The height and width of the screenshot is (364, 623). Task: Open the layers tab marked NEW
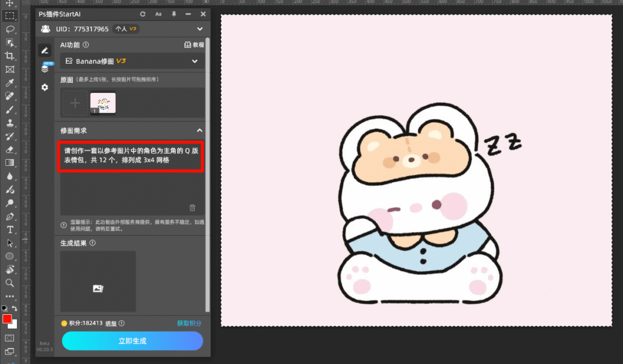click(x=45, y=69)
